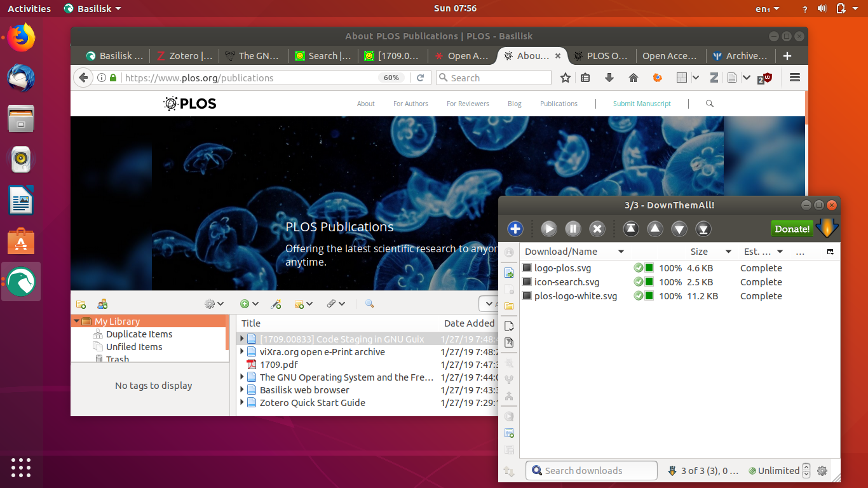Open the Size column filter dropdown
868x488 pixels.
[x=728, y=252]
